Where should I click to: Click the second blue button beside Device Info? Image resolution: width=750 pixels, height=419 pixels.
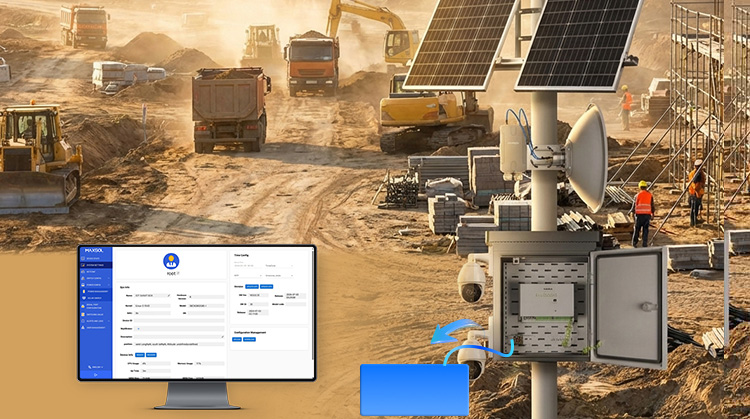151,355
